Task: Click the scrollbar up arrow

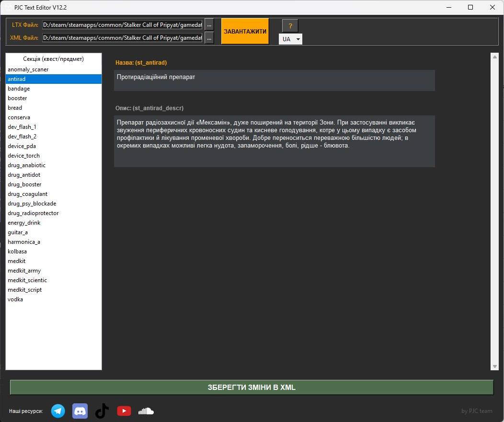Action: [x=495, y=57]
